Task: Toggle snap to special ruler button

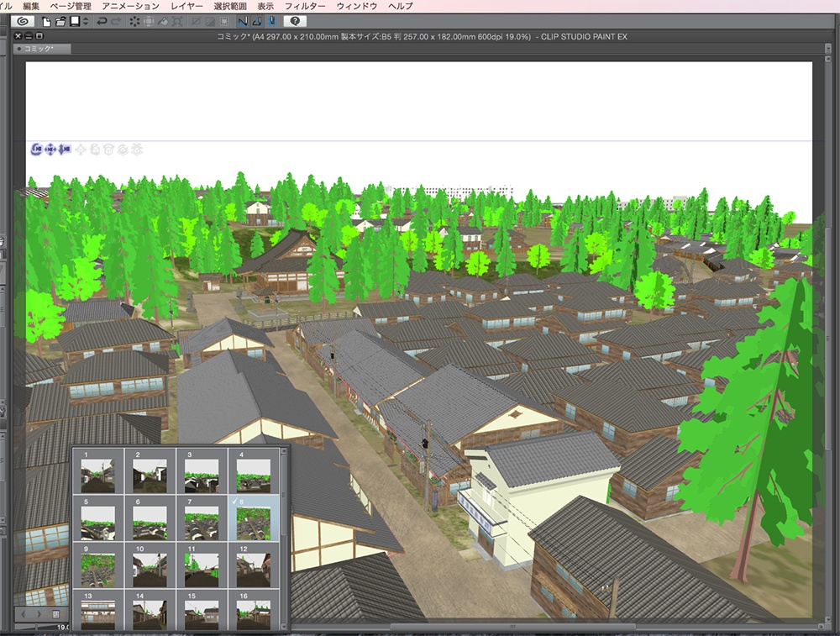Action: [x=257, y=20]
